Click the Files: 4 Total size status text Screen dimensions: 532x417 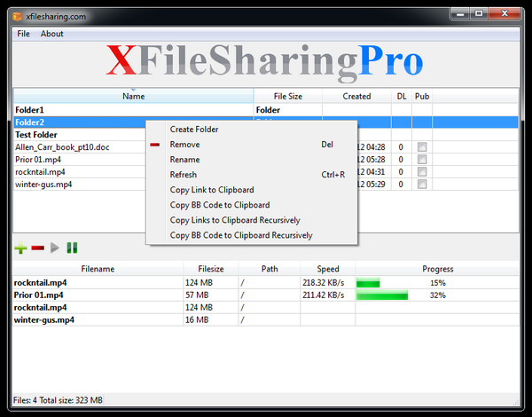58,400
